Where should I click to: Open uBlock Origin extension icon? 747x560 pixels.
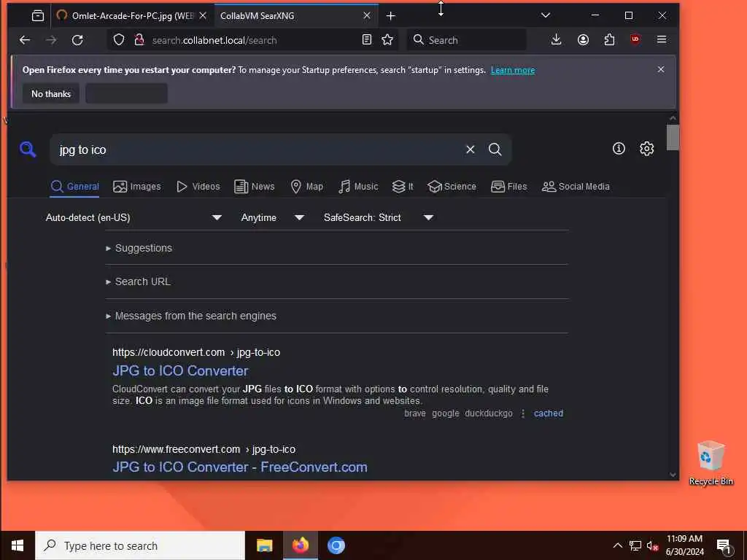coord(635,39)
